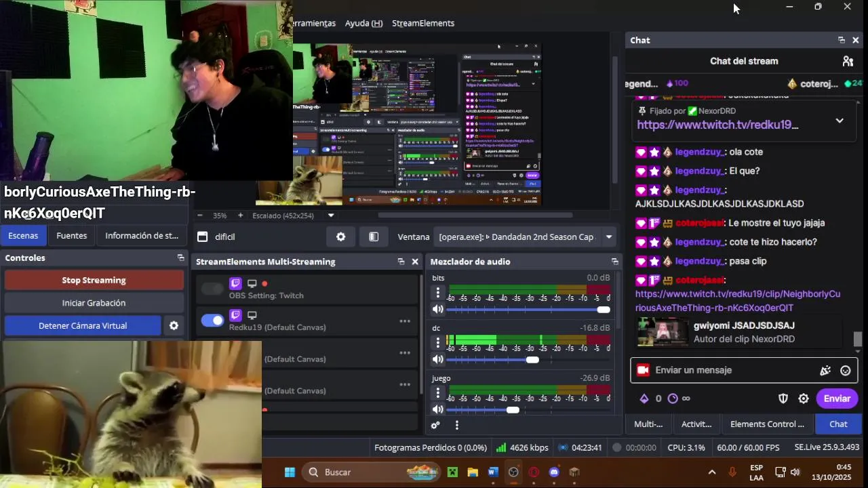
Task: Zoom out preview with minus icon
Action: click(199, 216)
